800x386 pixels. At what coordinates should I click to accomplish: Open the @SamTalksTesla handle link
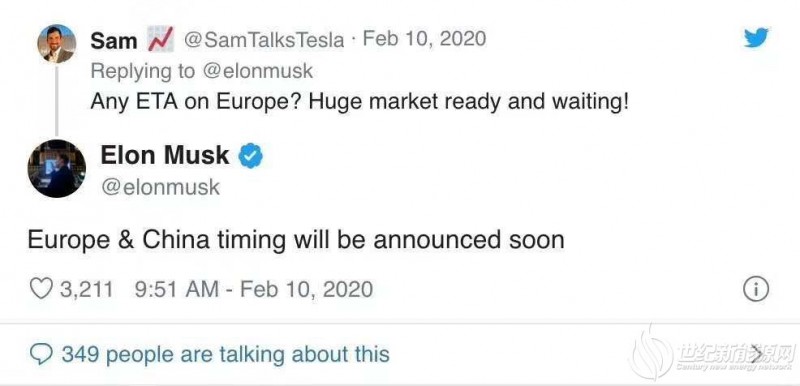point(263,39)
